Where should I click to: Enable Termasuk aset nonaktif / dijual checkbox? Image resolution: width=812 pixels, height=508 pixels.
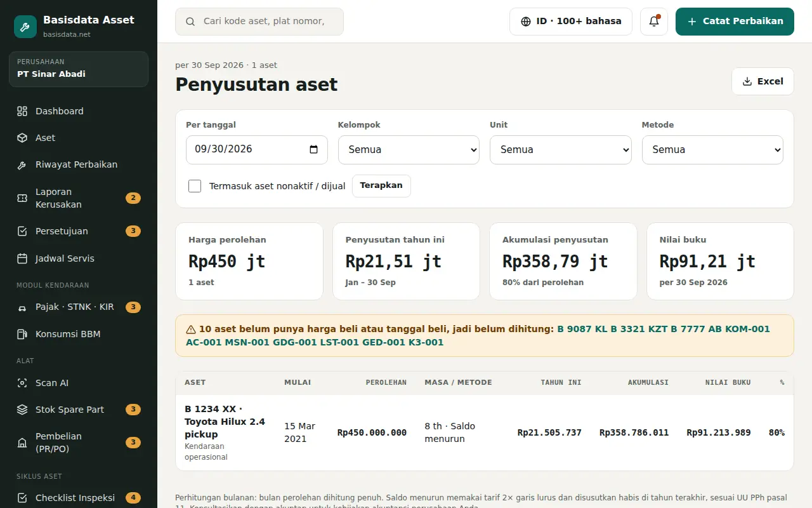[195, 186]
